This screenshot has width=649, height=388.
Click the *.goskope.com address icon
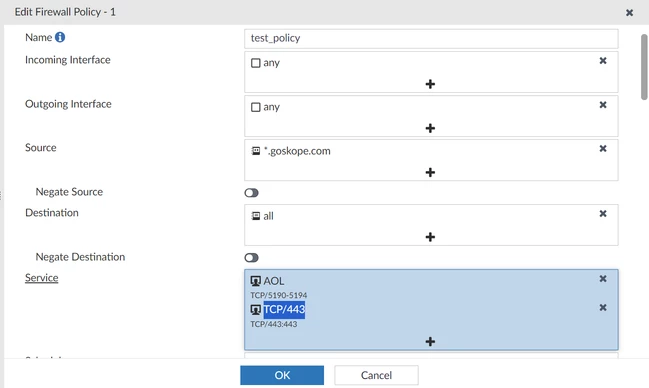[x=256, y=151]
